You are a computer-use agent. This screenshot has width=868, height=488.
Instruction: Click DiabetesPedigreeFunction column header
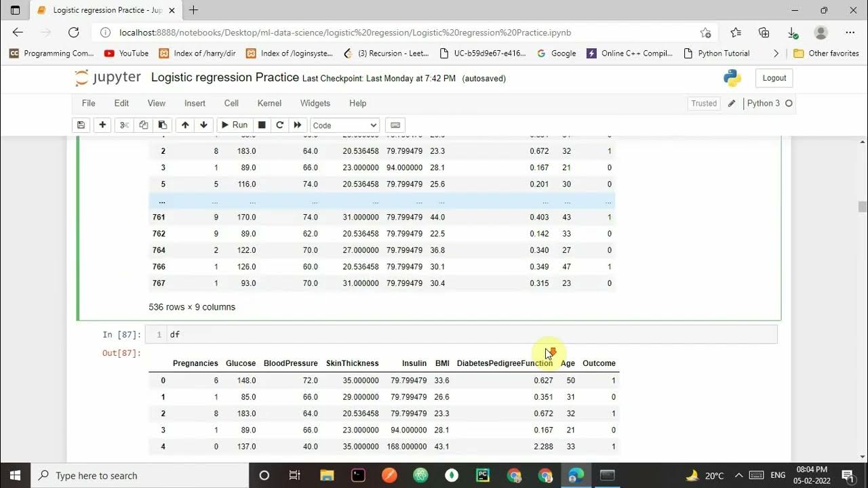tap(505, 363)
